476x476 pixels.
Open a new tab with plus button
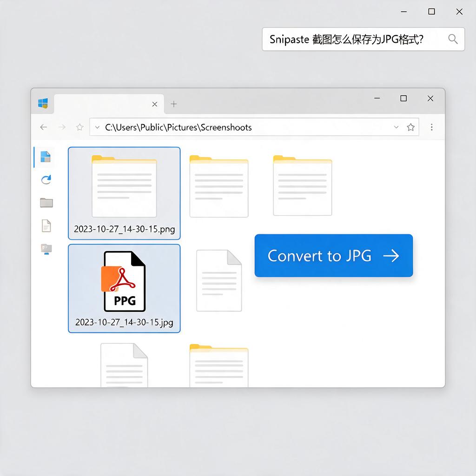click(174, 104)
